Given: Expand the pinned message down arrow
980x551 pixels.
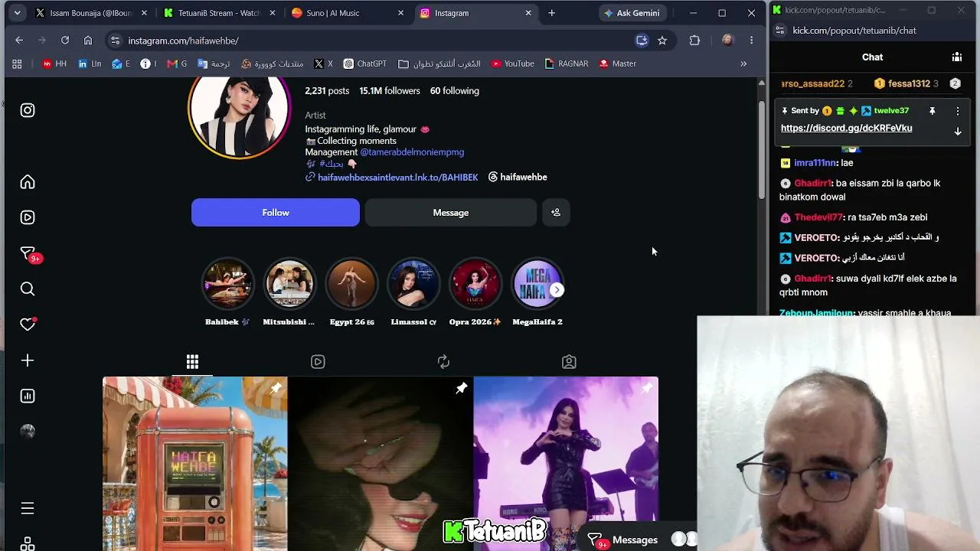Looking at the screenshot, I should pyautogui.click(x=957, y=132).
